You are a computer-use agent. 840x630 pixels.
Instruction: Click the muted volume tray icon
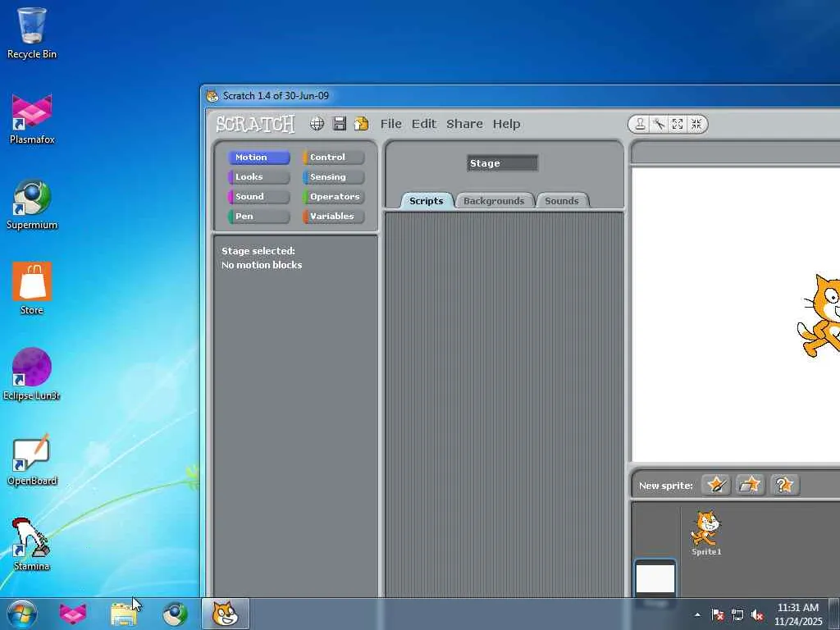pyautogui.click(x=757, y=614)
